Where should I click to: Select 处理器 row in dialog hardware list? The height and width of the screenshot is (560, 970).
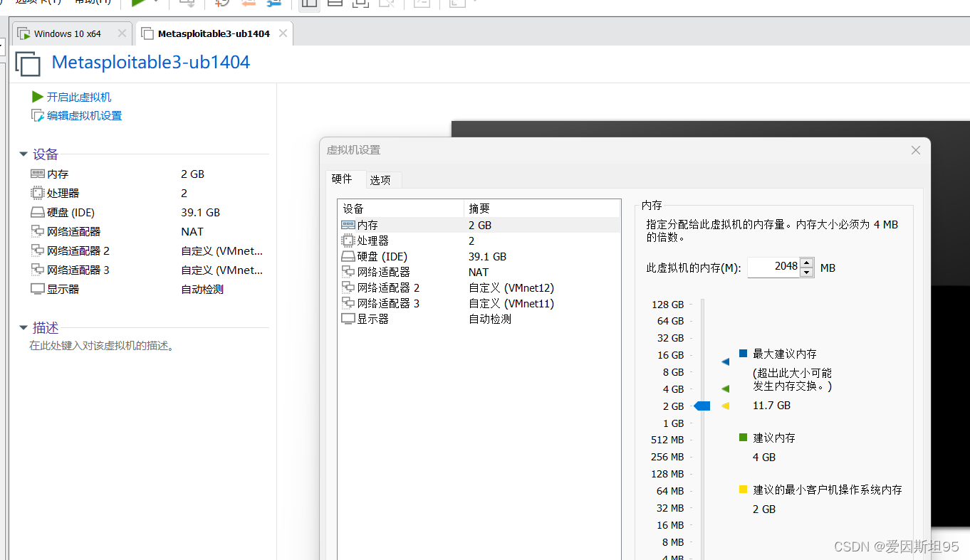(479, 241)
